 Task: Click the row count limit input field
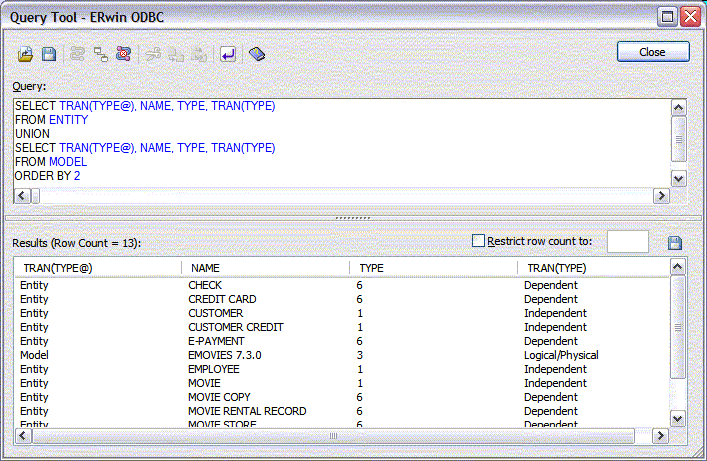[627, 242]
